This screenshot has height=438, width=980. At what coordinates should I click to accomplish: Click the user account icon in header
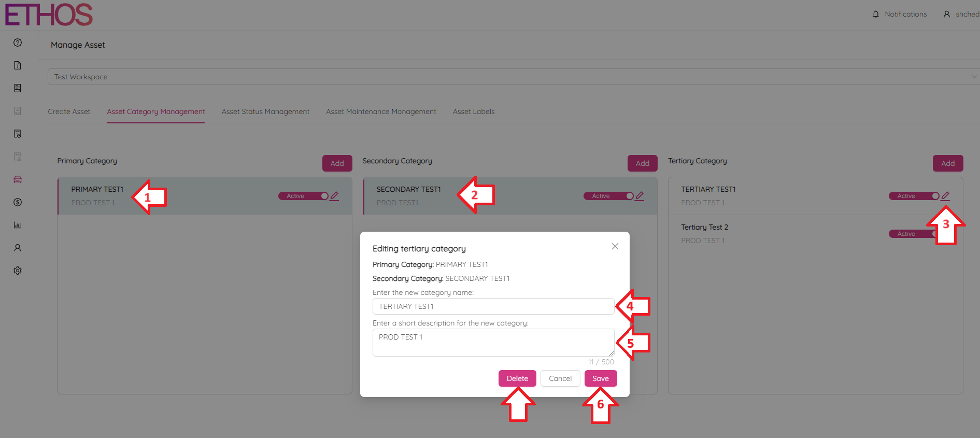click(x=947, y=14)
